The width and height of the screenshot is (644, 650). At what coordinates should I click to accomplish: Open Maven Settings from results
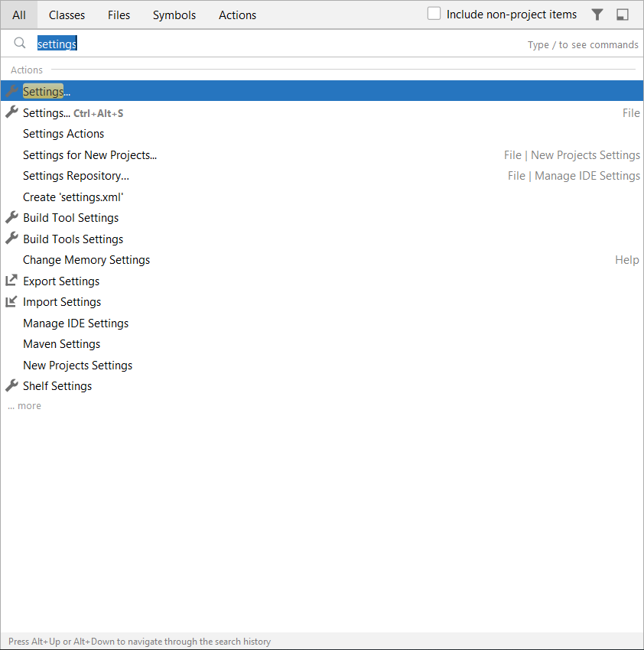coord(61,344)
